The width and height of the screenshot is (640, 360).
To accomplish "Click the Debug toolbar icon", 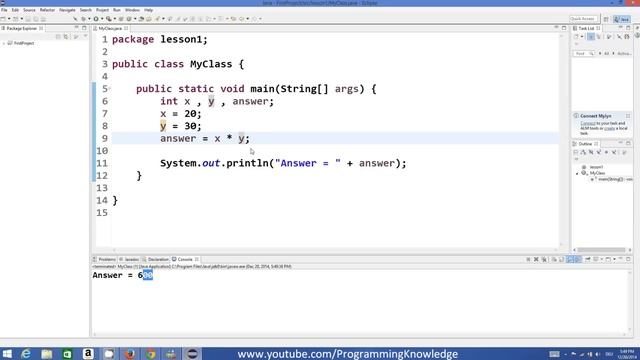I will pos(83,19).
